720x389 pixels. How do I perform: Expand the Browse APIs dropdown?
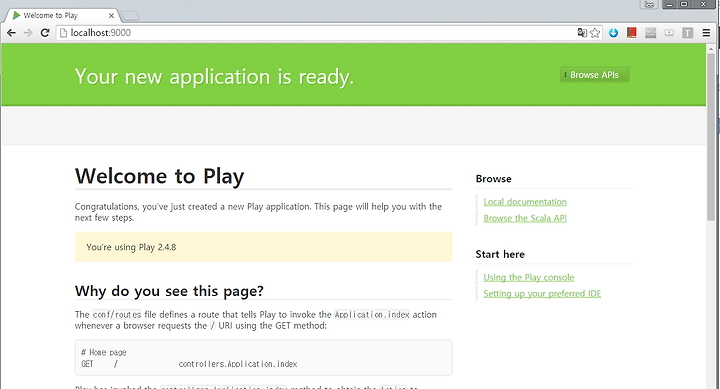point(594,75)
